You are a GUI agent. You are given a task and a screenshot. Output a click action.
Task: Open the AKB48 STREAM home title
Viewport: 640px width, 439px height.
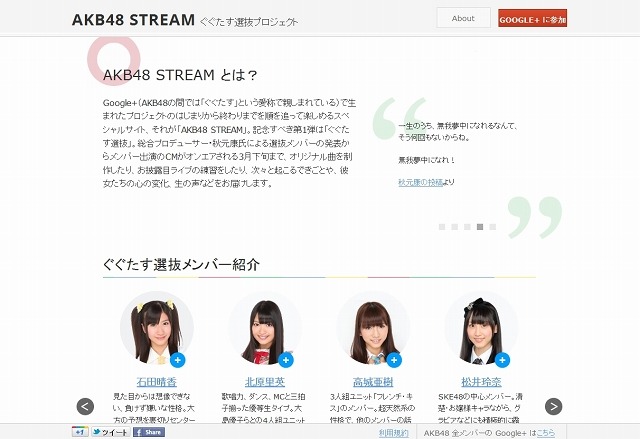click(x=133, y=20)
